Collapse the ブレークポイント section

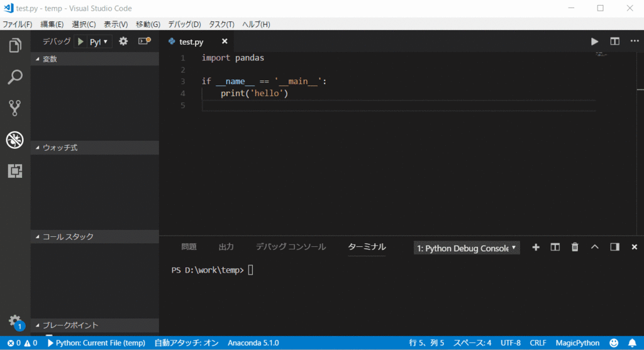coord(94,325)
